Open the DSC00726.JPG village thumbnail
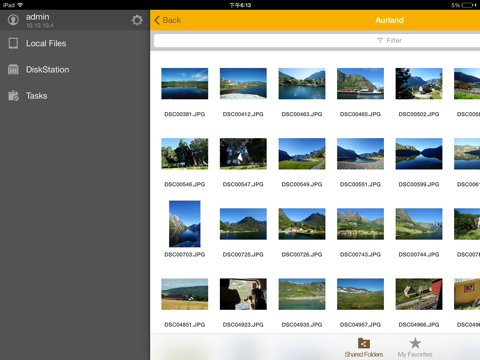The image size is (480, 360). click(x=302, y=224)
